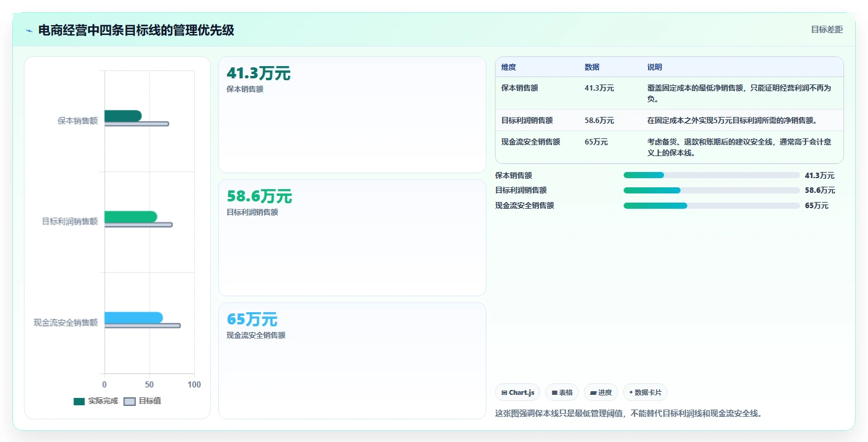Click the 保本销售额 progress bar
Viewport: 868px width, 442px height.
[712, 175]
